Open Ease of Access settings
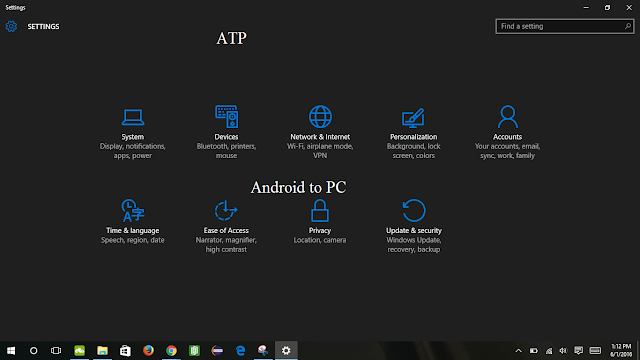640x360 pixels. tap(226, 227)
